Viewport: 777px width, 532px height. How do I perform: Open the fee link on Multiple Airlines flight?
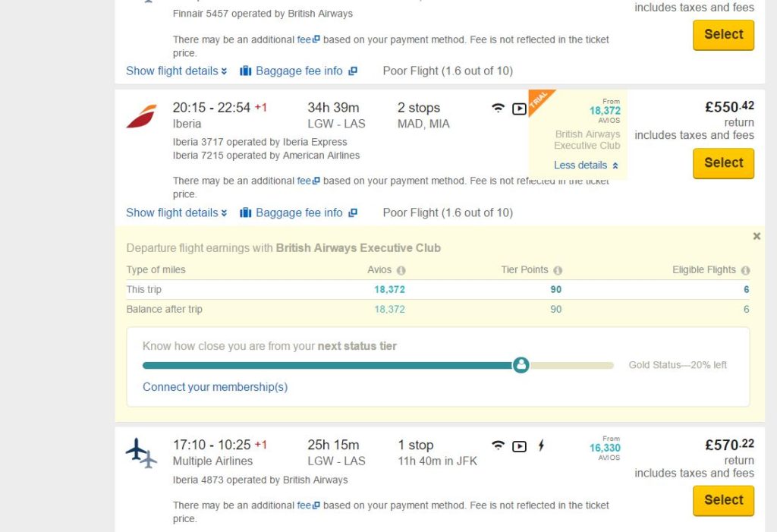[x=308, y=505]
